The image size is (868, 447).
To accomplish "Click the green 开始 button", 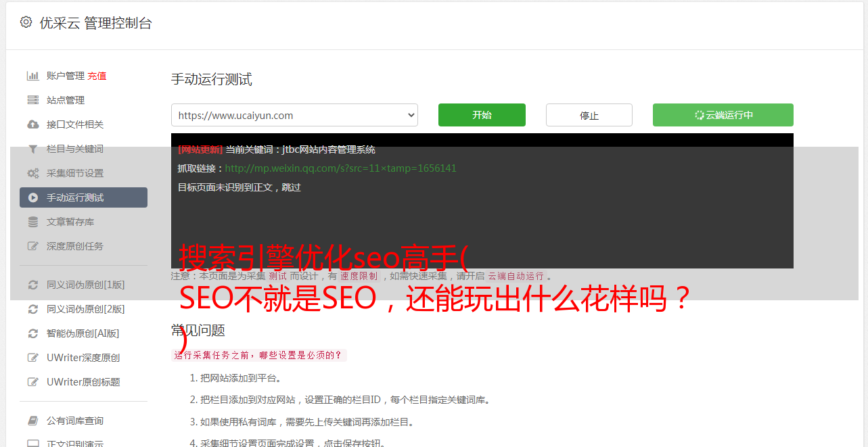I will [x=482, y=115].
